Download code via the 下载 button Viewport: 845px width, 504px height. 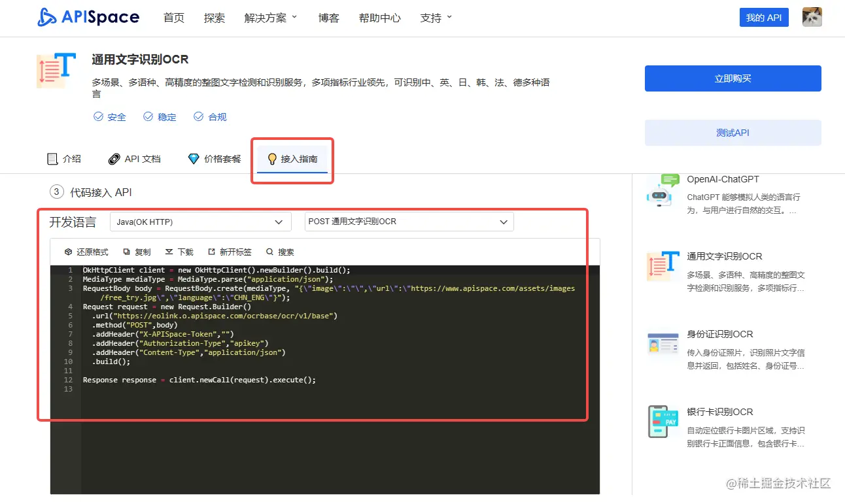coord(179,252)
